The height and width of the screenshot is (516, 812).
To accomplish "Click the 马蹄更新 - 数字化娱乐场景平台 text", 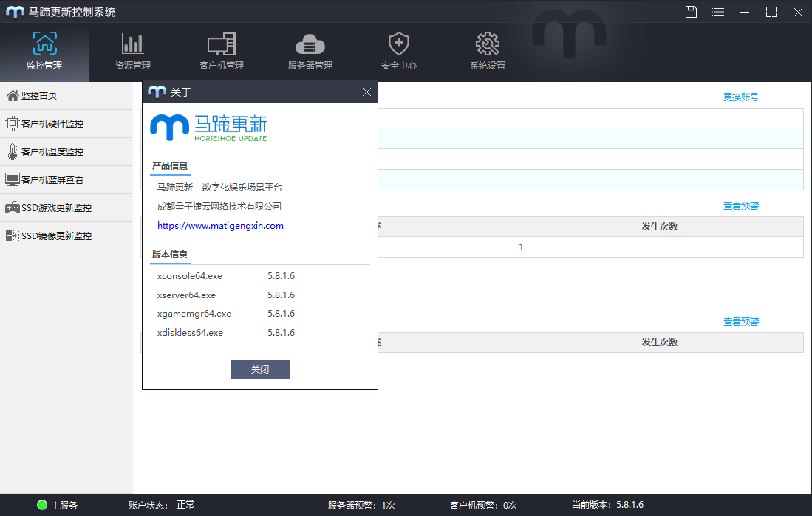I will (219, 187).
